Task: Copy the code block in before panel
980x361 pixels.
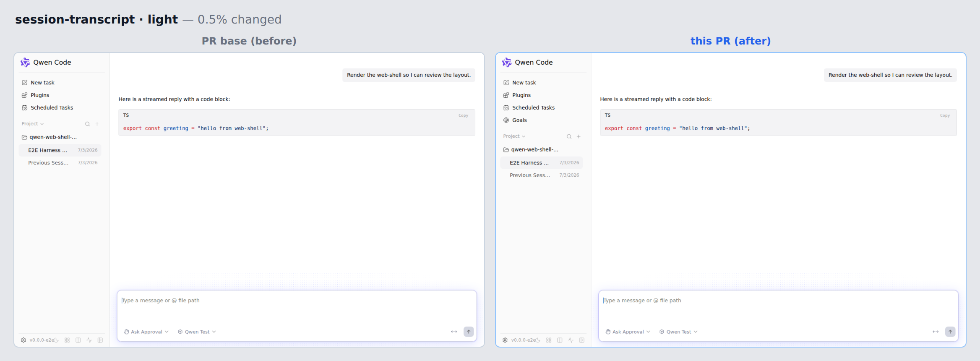Action: click(463, 115)
